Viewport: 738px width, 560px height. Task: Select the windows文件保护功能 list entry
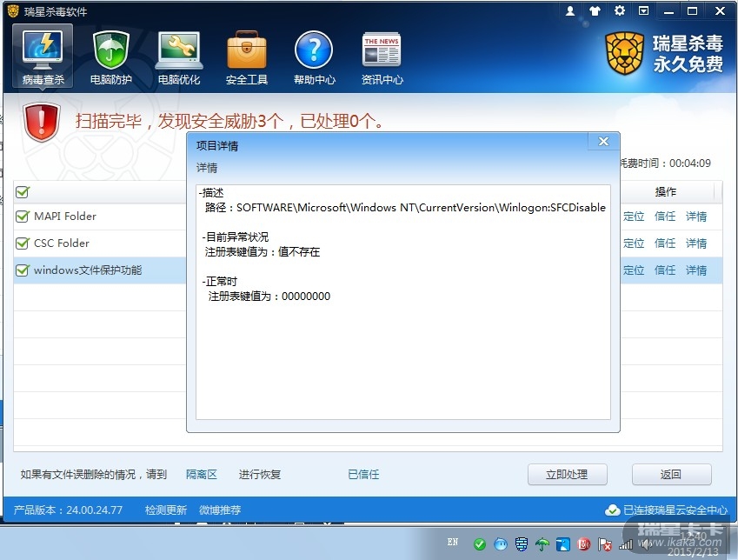(x=88, y=270)
